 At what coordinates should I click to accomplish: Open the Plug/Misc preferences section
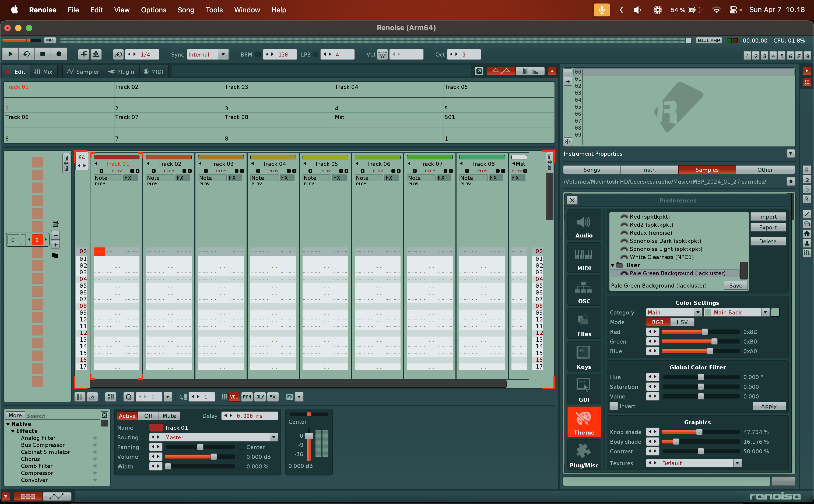click(584, 455)
